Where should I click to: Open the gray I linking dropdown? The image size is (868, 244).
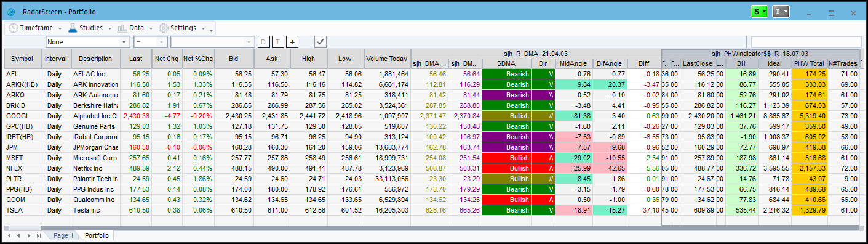click(781, 12)
